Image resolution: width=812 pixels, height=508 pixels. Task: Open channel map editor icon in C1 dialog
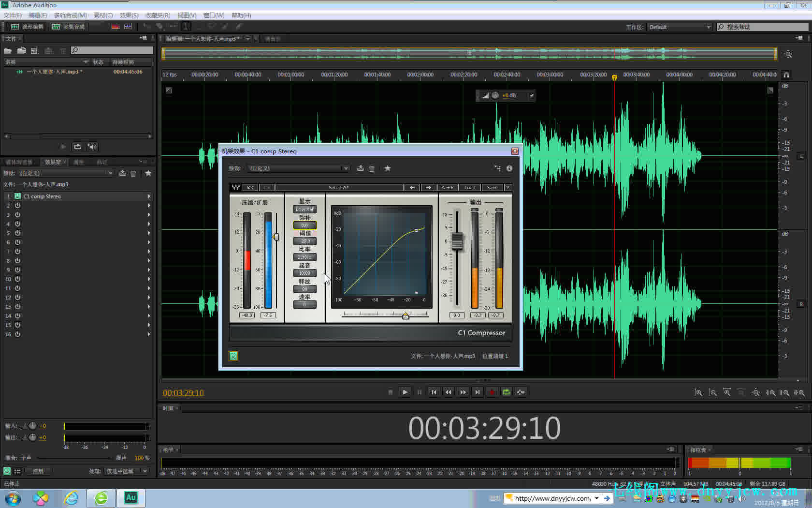click(497, 168)
